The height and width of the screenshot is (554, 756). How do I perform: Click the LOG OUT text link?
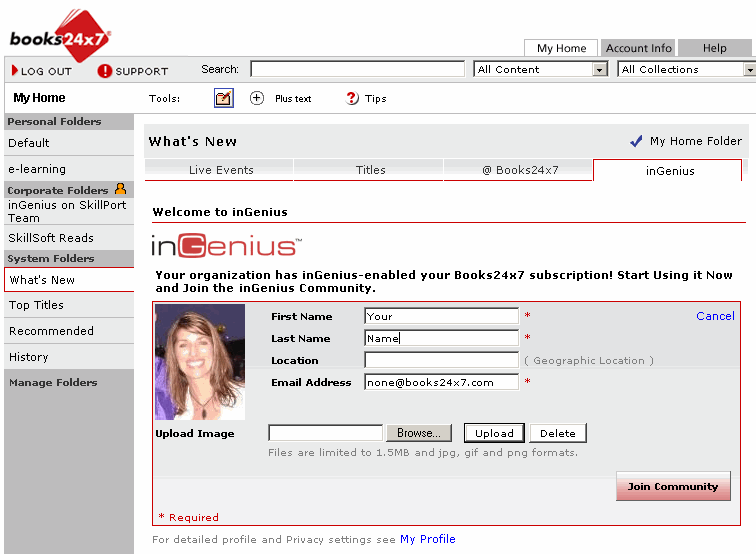click(46, 71)
